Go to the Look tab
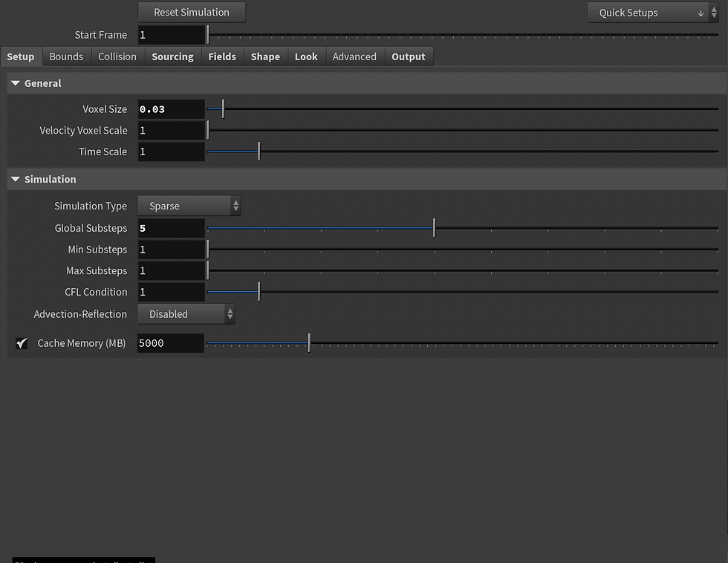This screenshot has width=728, height=563. point(306,56)
